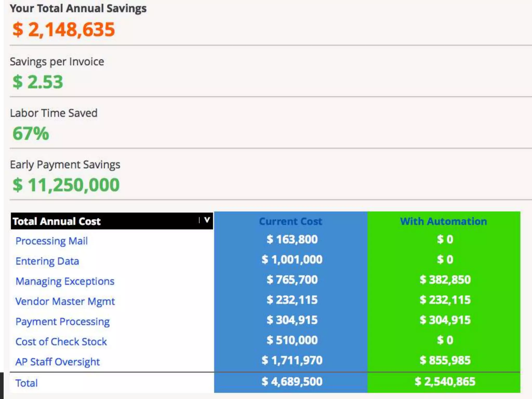
Task: Click the With Automation column header
Action: [443, 221]
